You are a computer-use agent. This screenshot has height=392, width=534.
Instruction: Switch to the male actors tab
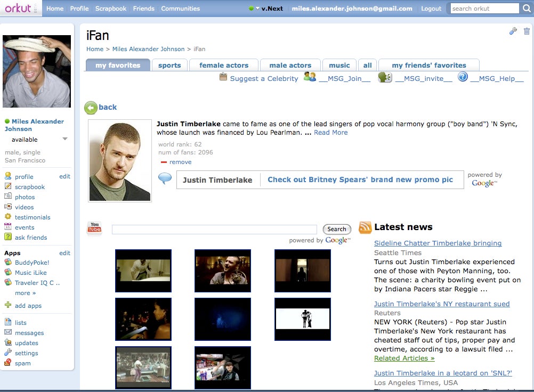point(290,65)
